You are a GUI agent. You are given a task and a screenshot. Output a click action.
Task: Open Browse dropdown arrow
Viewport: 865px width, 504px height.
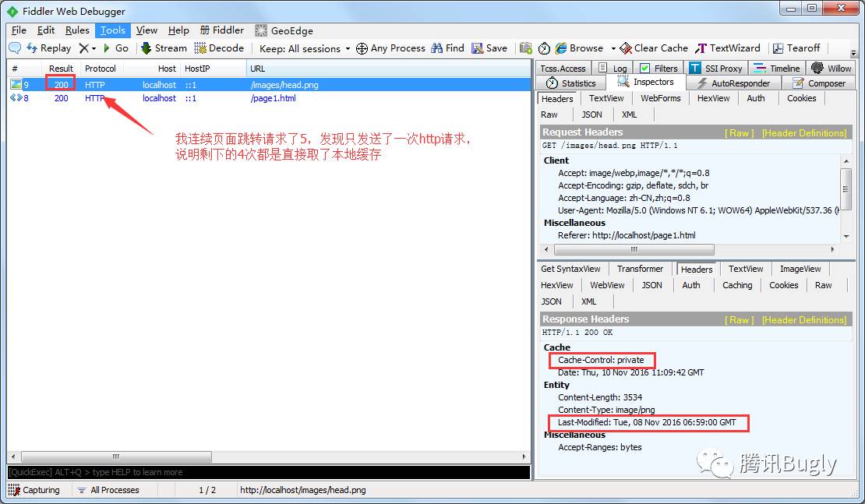point(613,48)
